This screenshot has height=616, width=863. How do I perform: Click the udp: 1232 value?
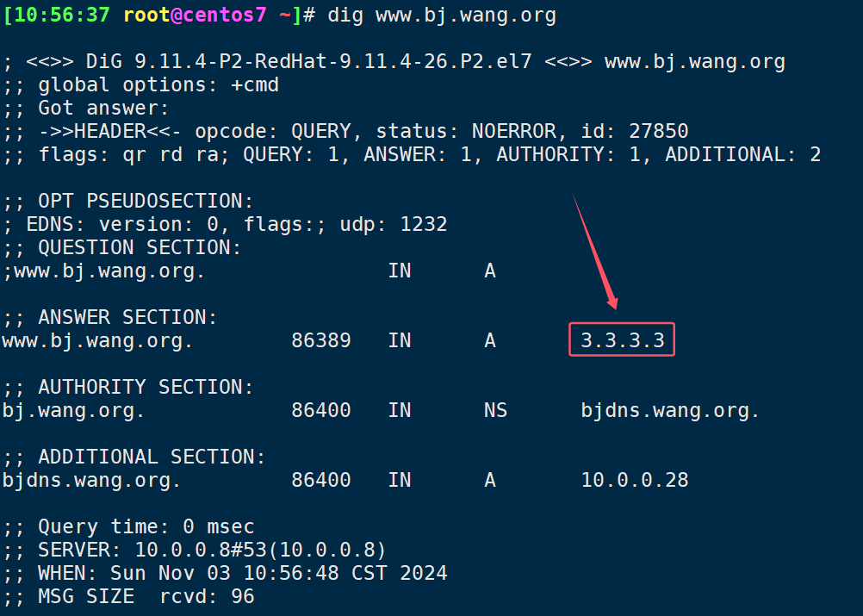[394, 224]
